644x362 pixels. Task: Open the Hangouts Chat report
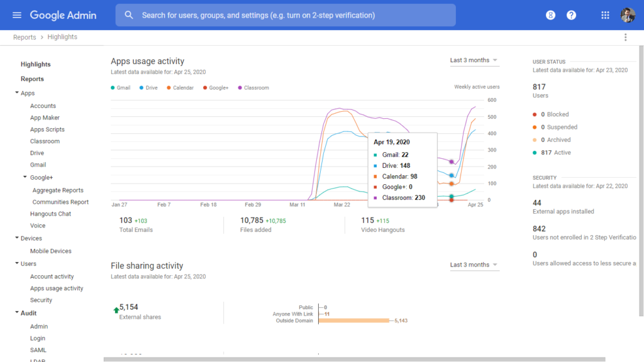[x=50, y=214]
